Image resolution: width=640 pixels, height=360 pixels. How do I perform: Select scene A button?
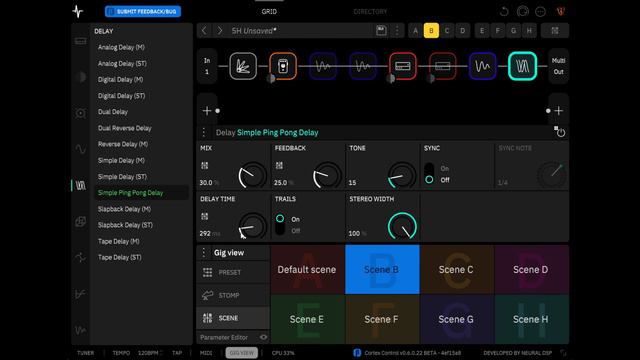(x=416, y=31)
